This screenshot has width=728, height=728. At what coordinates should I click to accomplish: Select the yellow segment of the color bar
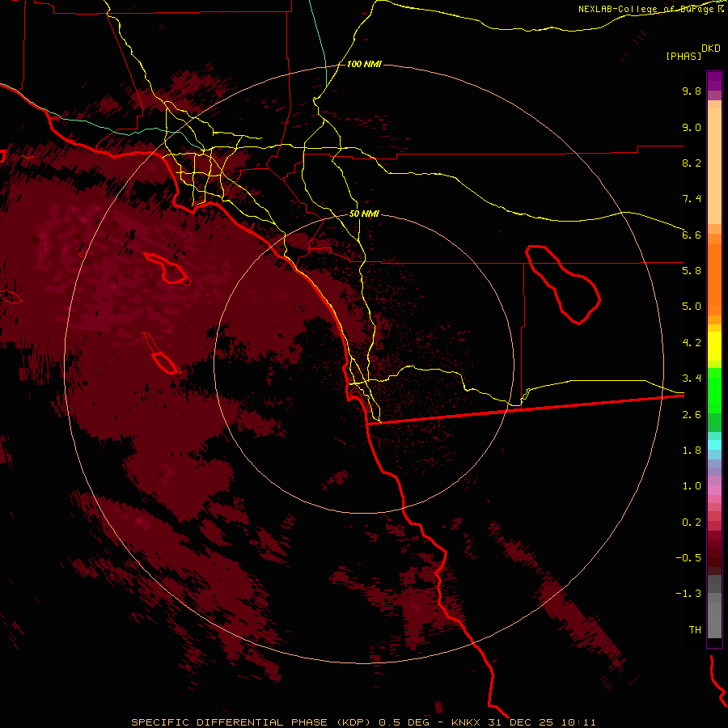click(714, 346)
